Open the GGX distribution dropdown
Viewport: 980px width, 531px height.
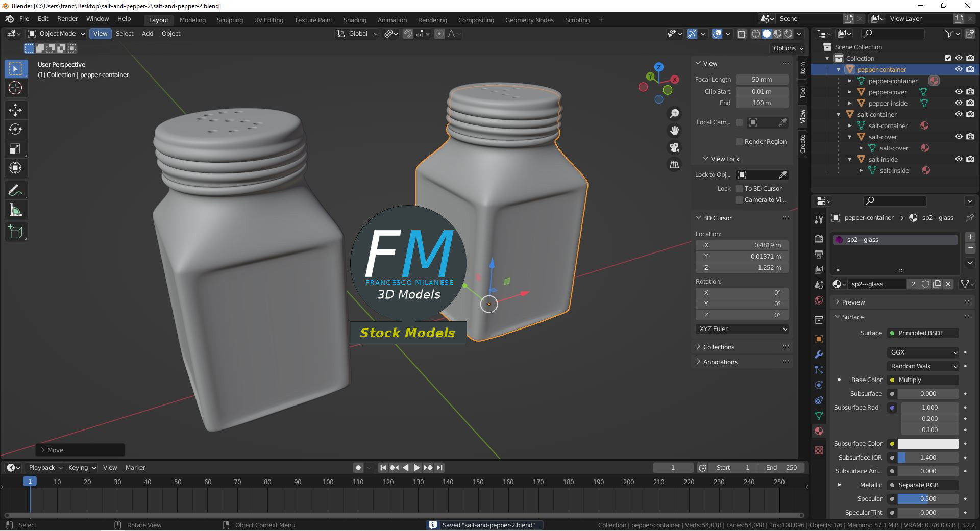coord(924,352)
